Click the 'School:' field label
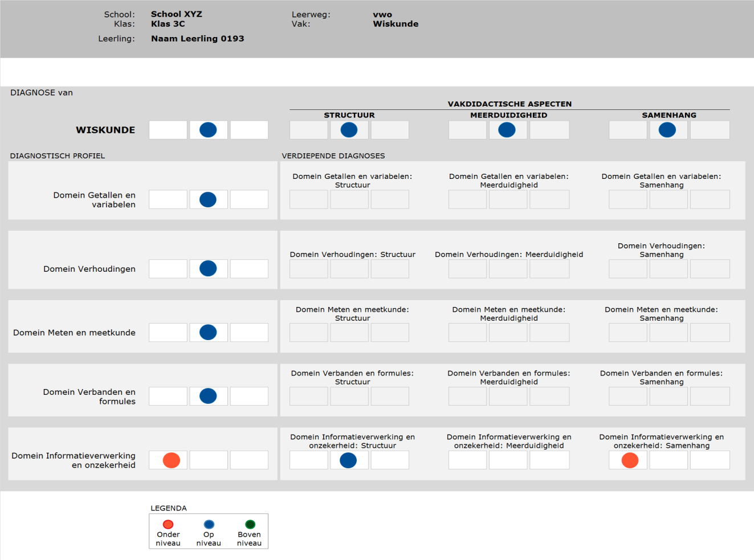Image resolution: width=754 pixels, height=560 pixels. (x=119, y=14)
